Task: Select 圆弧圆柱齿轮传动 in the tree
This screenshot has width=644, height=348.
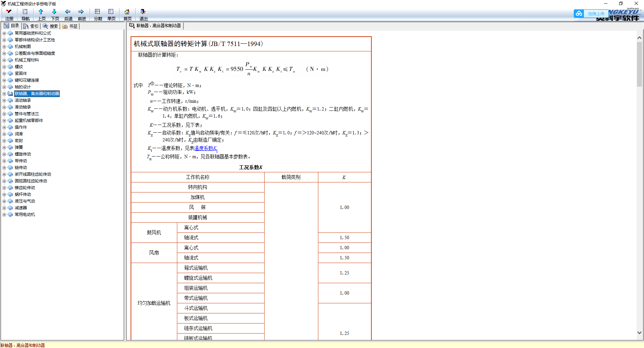Action: 31,181
